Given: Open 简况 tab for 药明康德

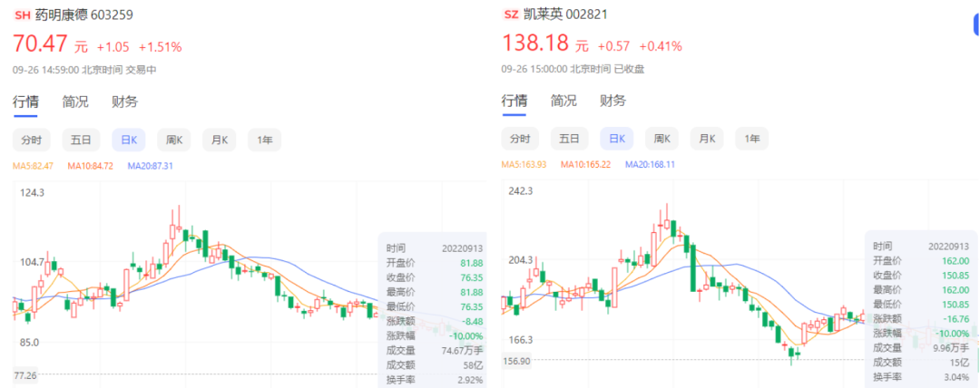Looking at the screenshot, I should click(x=75, y=102).
